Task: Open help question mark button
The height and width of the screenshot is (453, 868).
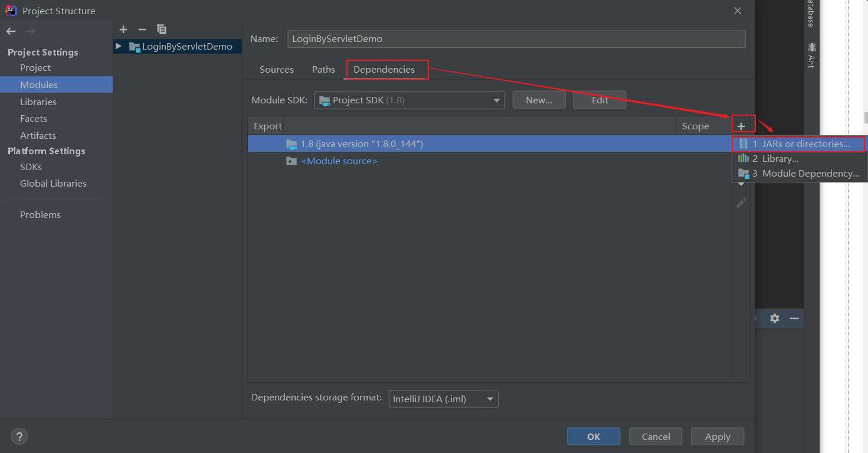Action: point(19,436)
